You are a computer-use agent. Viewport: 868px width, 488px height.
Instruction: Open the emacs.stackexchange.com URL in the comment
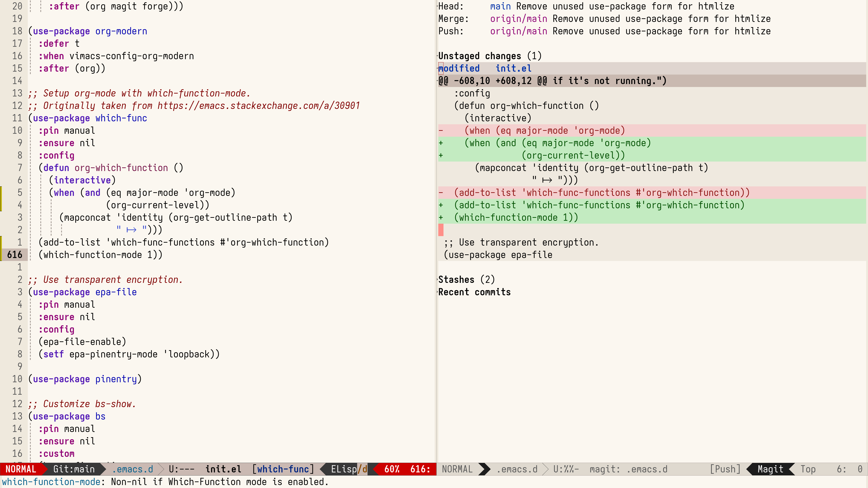[258, 106]
